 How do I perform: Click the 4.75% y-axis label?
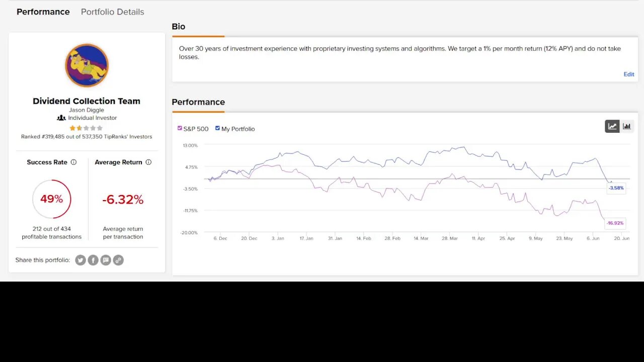pos(191,167)
